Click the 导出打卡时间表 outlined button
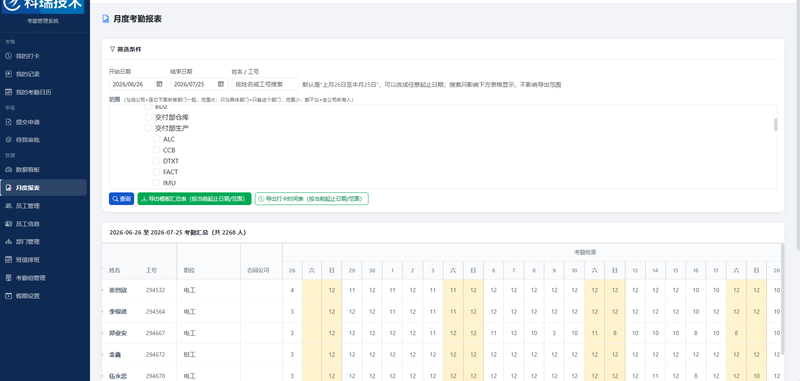Viewport: 800px width, 381px height. [x=312, y=199]
